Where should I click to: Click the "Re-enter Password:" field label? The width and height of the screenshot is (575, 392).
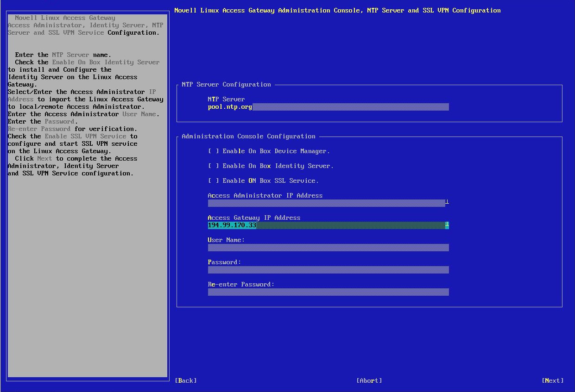tap(241, 285)
